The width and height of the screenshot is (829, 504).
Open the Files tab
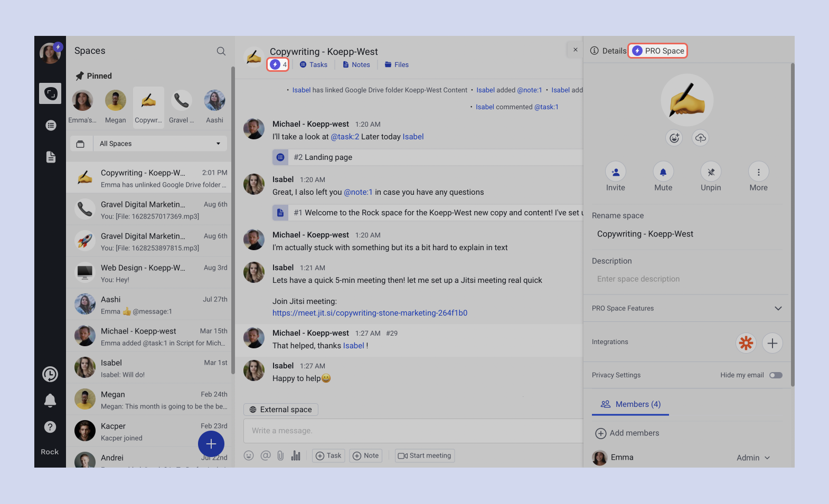(397, 65)
